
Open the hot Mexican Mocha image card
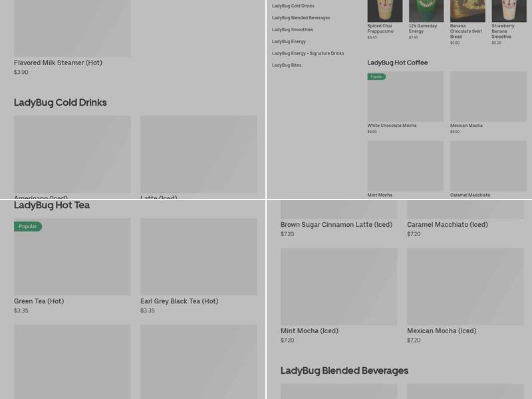pos(488,96)
